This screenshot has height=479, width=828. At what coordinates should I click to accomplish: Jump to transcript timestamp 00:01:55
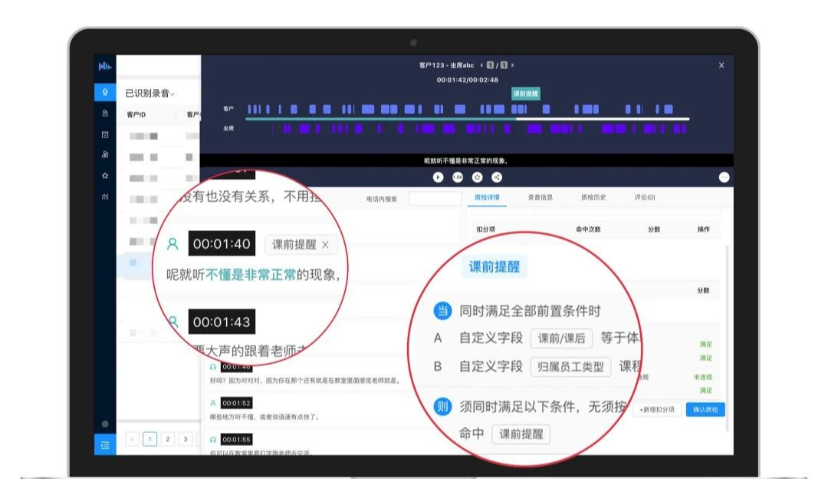click(x=236, y=439)
